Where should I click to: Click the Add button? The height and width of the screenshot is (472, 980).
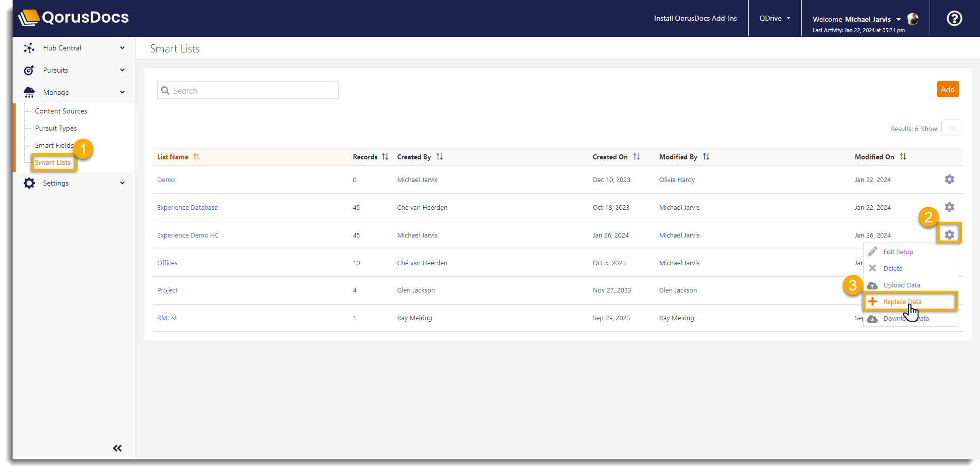pos(948,89)
